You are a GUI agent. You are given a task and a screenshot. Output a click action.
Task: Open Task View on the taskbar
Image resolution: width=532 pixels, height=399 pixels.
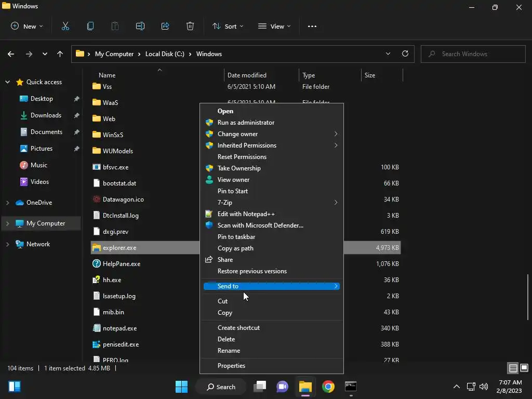[x=260, y=387]
